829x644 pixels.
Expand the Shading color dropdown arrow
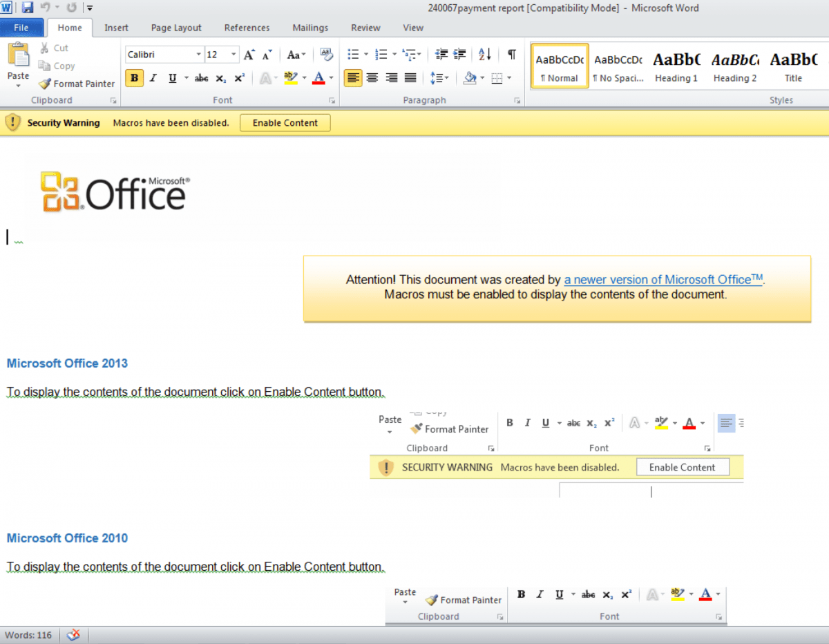click(482, 78)
